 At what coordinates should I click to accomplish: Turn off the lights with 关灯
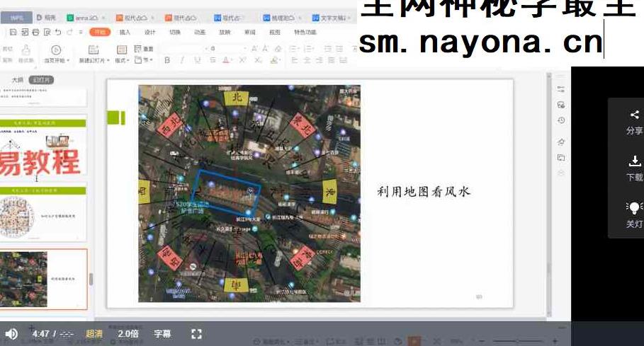point(635,215)
